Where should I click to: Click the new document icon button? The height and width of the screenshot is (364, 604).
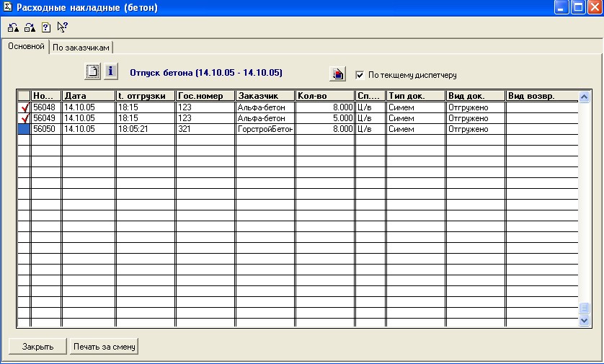[92, 71]
